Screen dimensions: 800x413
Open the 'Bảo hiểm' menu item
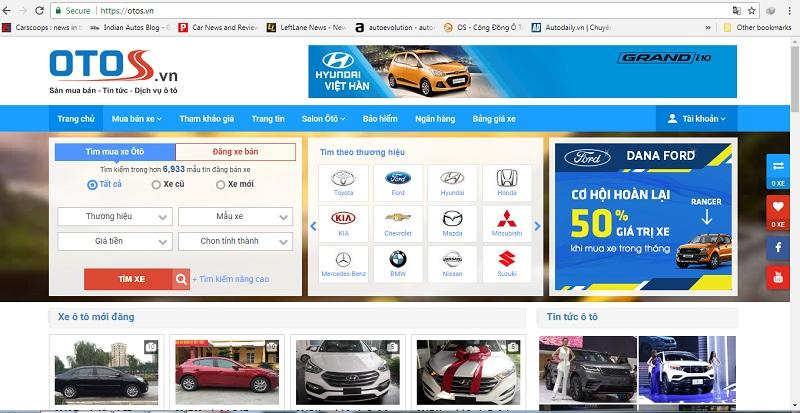click(380, 119)
